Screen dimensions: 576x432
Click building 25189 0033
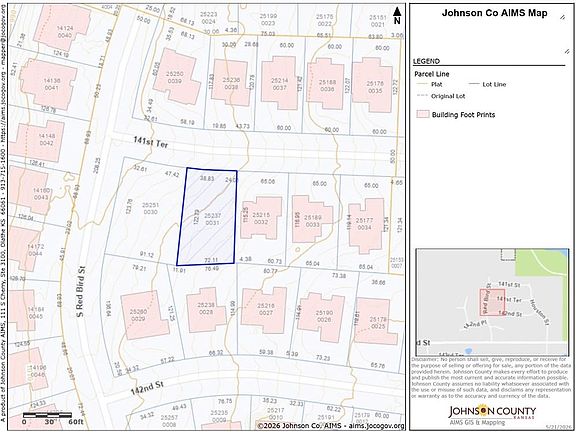(x=312, y=220)
